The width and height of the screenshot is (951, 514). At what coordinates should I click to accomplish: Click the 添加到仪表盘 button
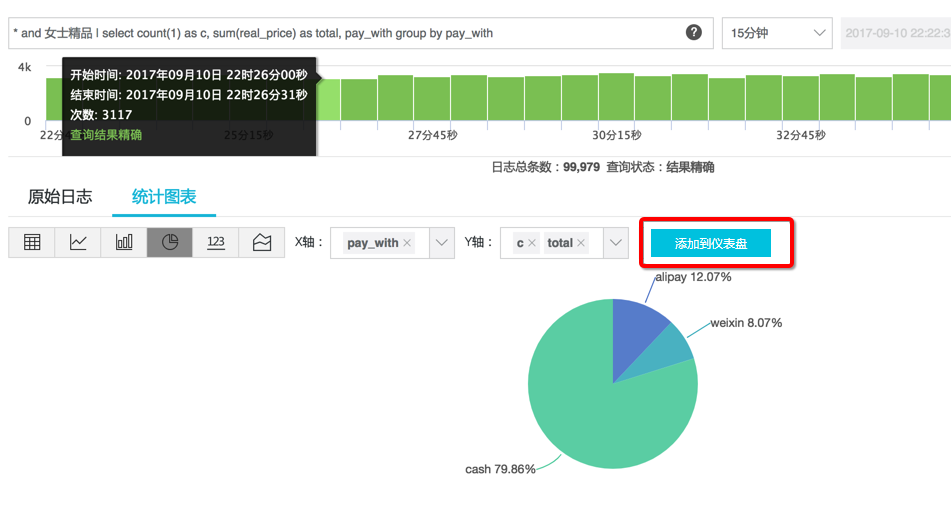point(711,243)
